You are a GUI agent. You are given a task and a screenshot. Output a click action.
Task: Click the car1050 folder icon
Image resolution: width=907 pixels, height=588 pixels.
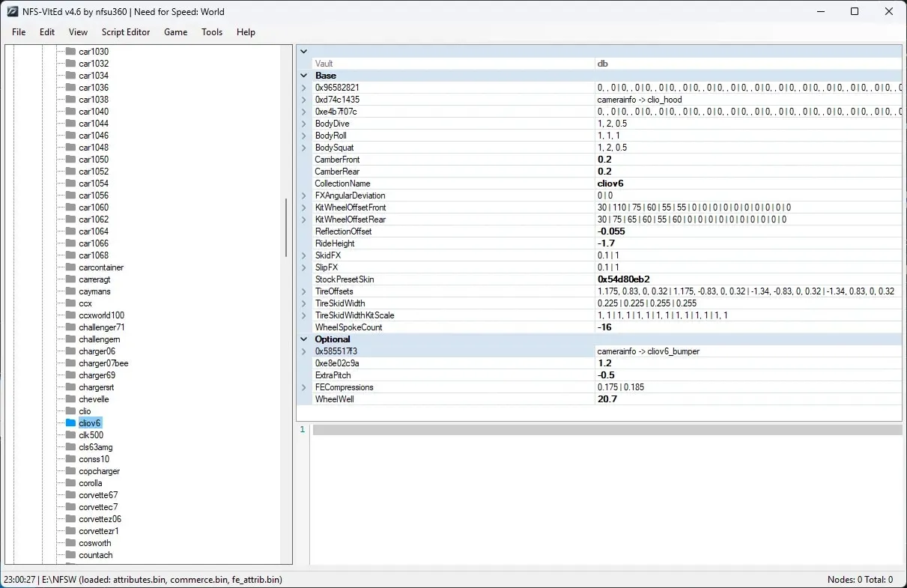point(71,160)
